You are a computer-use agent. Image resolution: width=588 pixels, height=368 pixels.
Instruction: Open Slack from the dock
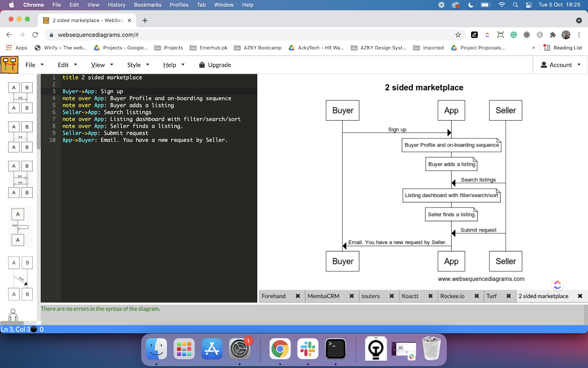pyautogui.click(x=308, y=348)
